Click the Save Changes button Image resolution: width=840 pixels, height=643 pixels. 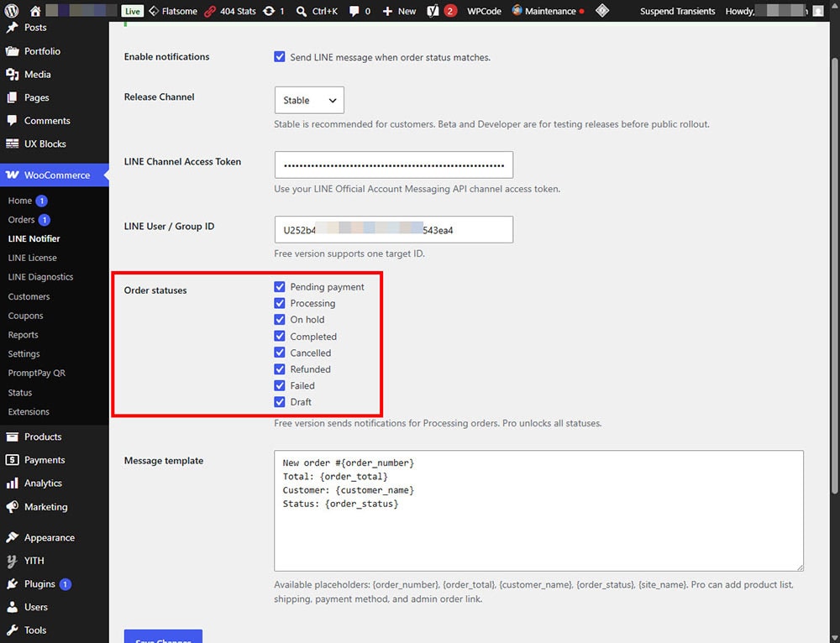(164, 636)
